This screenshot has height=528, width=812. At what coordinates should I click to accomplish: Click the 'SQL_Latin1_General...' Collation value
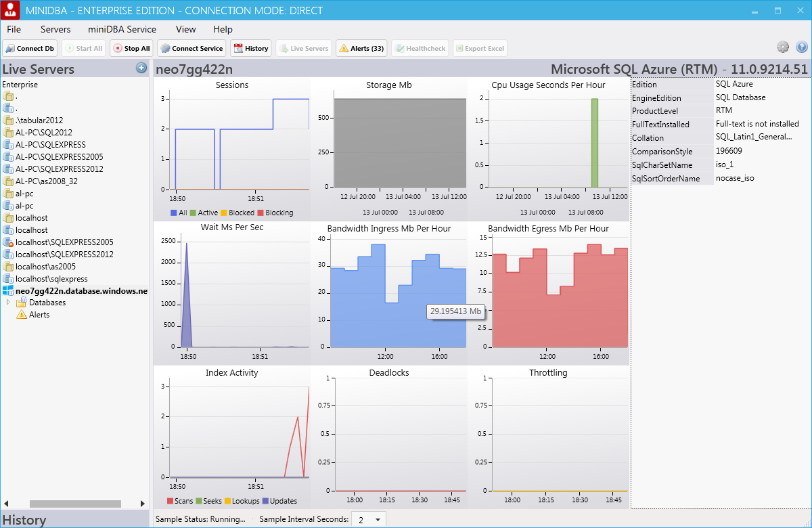[x=754, y=137]
